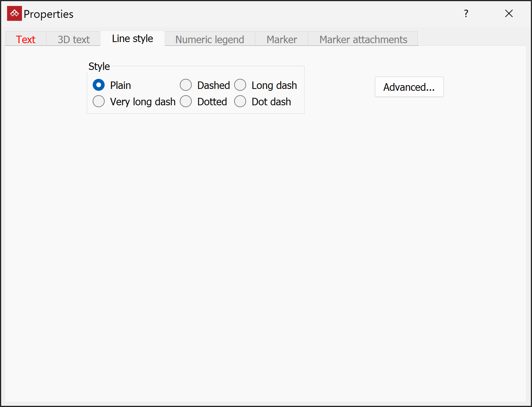Go to the Numeric legend tab
This screenshot has width=532, height=407.
click(x=210, y=39)
